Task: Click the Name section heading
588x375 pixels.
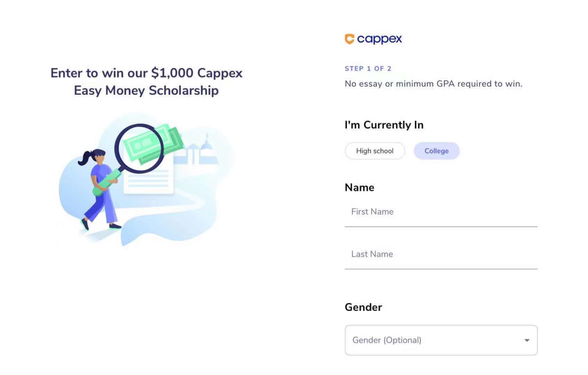Action: pyautogui.click(x=359, y=187)
